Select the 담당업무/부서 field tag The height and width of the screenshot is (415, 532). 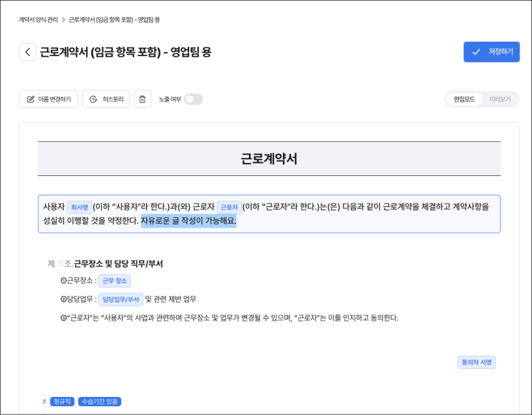pos(121,300)
